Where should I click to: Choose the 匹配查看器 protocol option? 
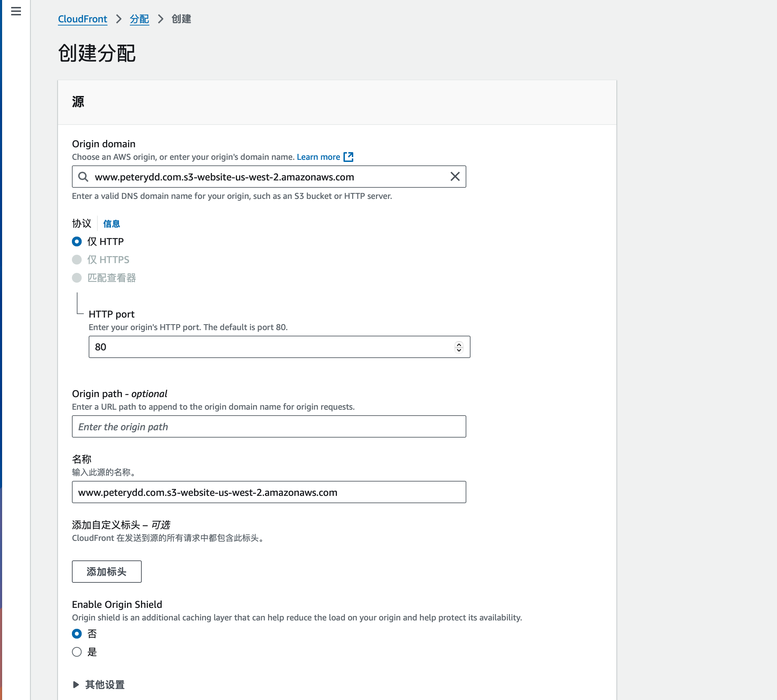(77, 278)
